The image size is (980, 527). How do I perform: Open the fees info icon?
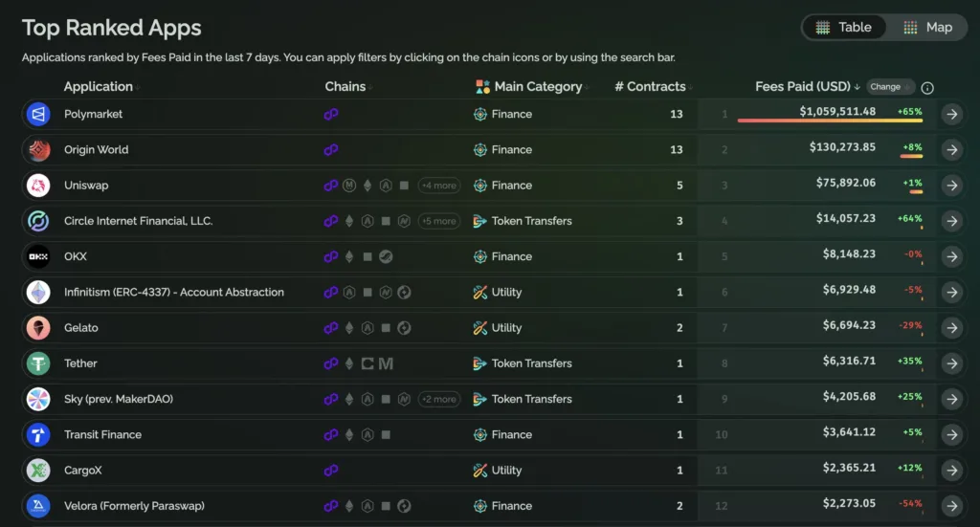coord(927,88)
